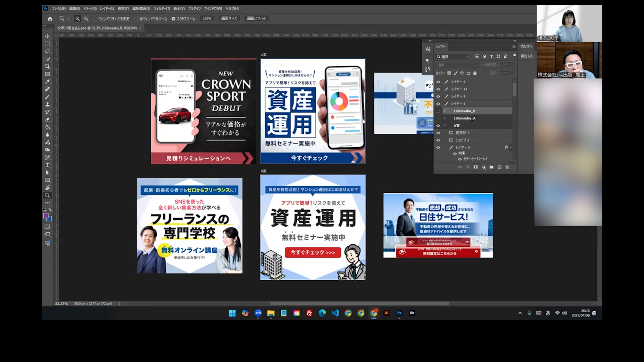Collapse effects list on レイヤー 5
Image resolution: width=644 pixels, height=362 pixels.
coord(511,147)
